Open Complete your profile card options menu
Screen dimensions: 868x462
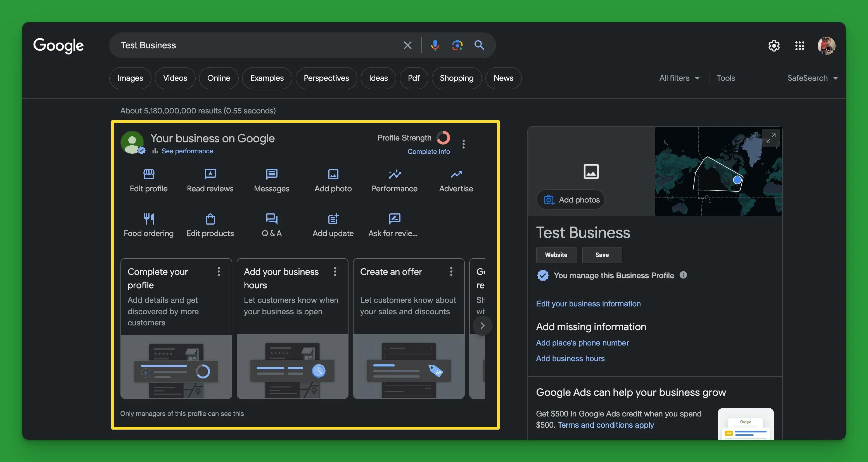point(219,272)
